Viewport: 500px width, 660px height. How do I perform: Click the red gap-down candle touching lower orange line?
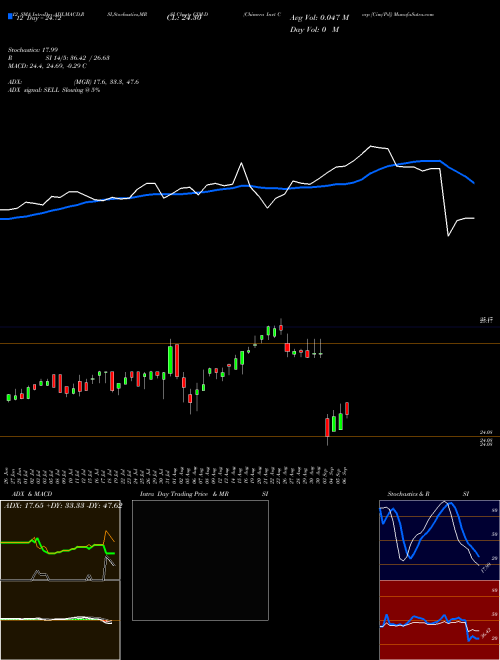(x=327, y=428)
